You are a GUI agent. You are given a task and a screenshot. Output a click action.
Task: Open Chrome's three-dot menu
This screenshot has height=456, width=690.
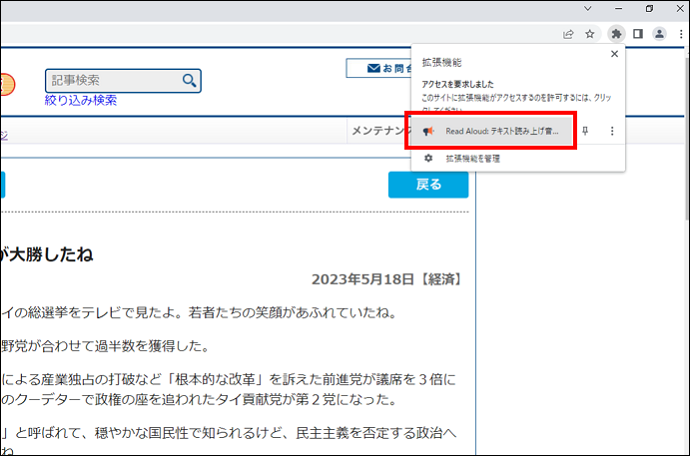(679, 33)
